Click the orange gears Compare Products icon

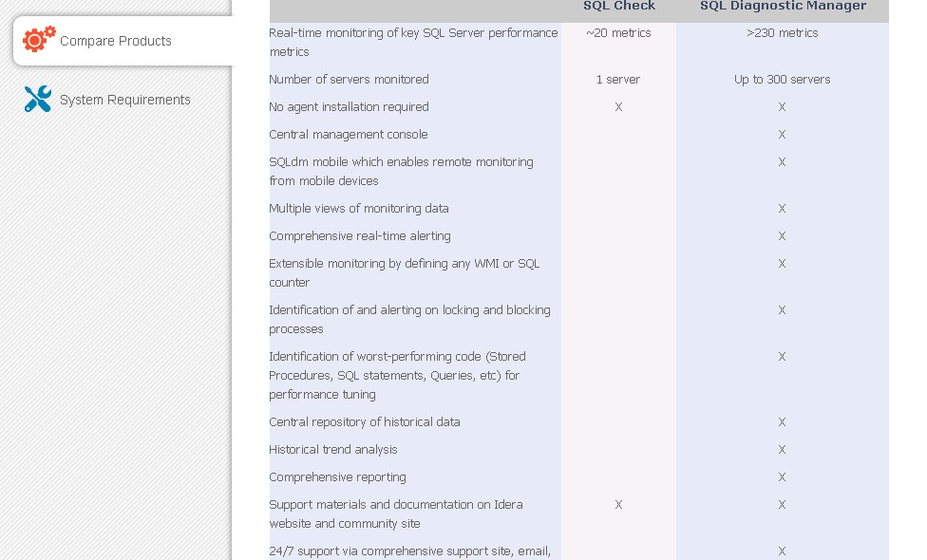click(39, 39)
